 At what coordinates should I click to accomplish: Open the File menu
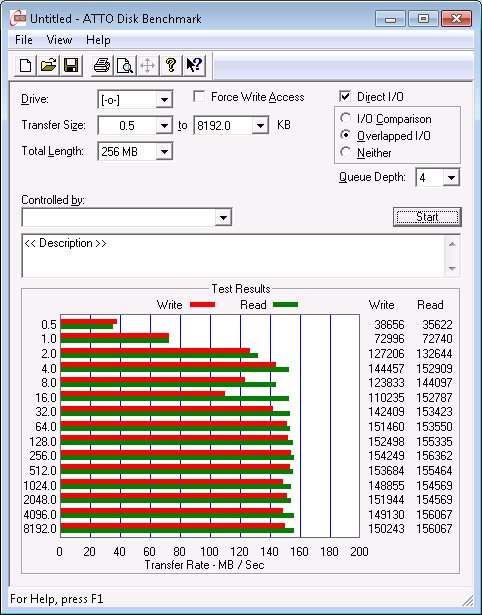click(24, 40)
